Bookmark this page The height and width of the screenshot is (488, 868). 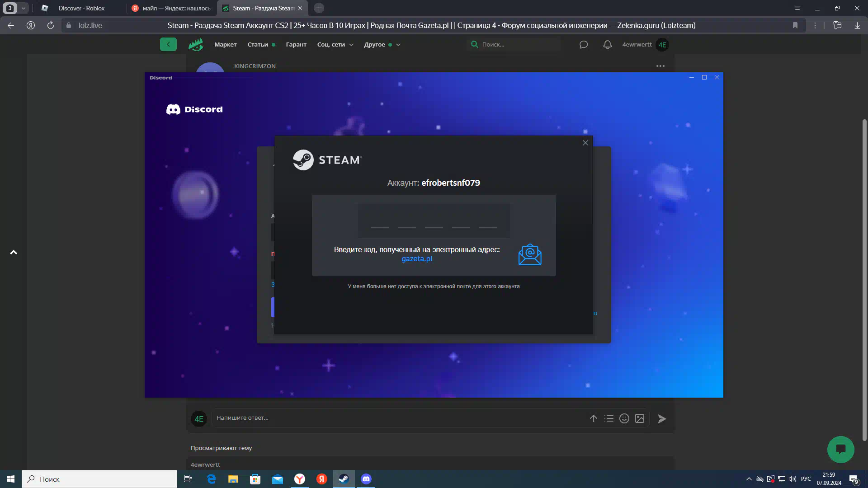(795, 25)
